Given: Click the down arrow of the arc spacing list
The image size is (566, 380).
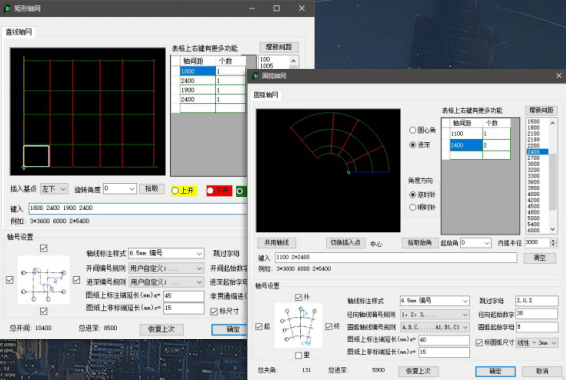Looking at the screenshot, I should pos(553,230).
